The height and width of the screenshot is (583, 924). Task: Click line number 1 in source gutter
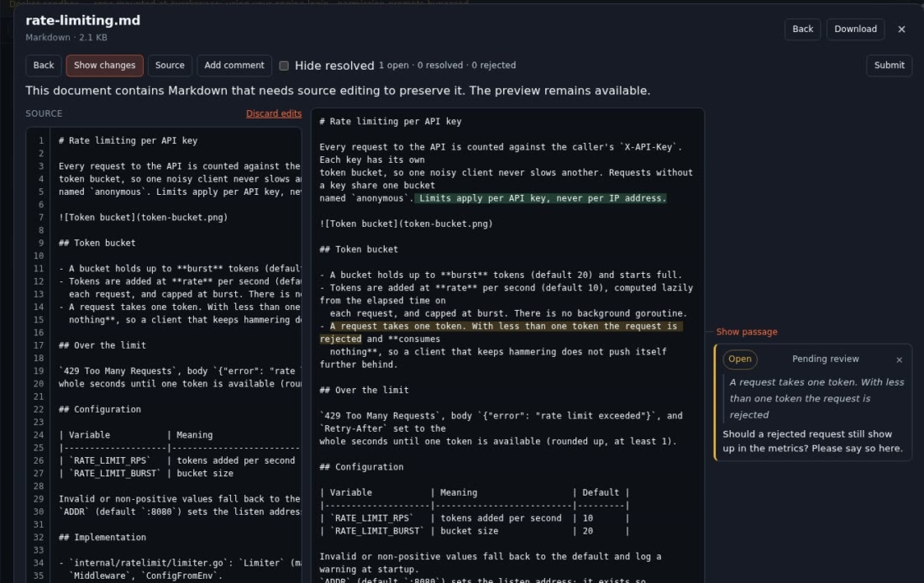41,141
